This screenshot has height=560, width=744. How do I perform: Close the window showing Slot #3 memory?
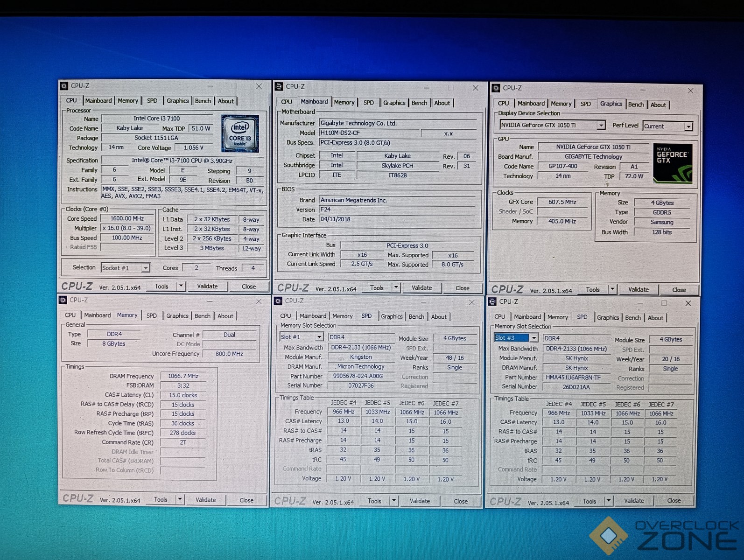click(x=688, y=303)
